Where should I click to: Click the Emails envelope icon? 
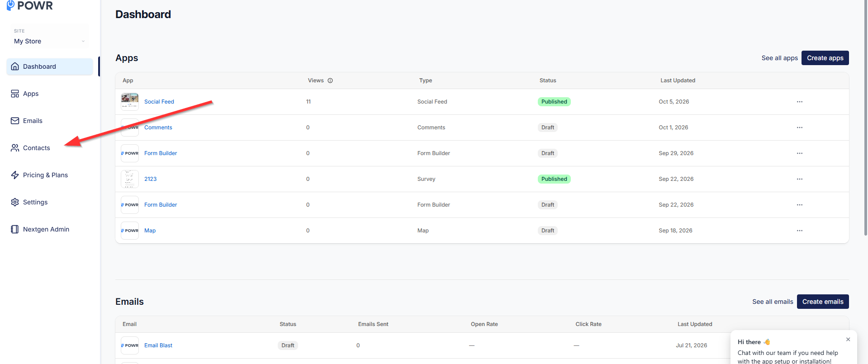pyautogui.click(x=15, y=121)
